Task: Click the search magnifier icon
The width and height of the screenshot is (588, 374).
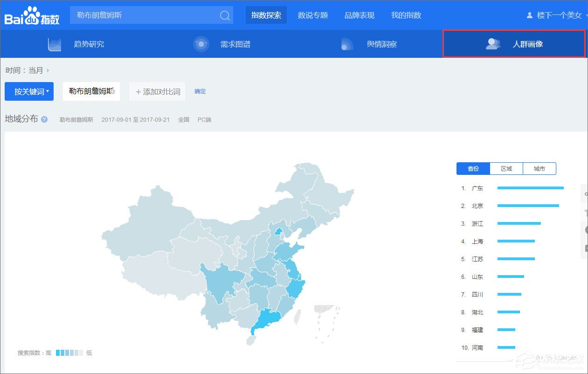Action: pos(225,15)
